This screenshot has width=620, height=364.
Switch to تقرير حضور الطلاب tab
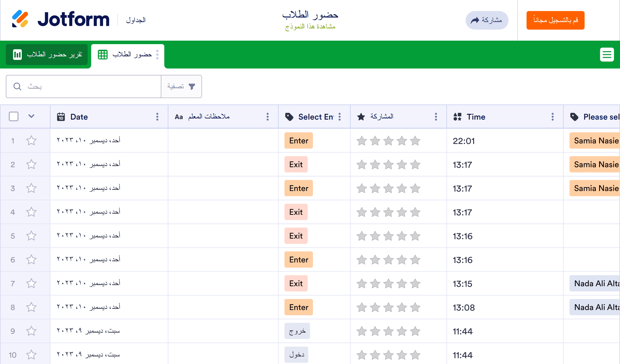(x=47, y=55)
